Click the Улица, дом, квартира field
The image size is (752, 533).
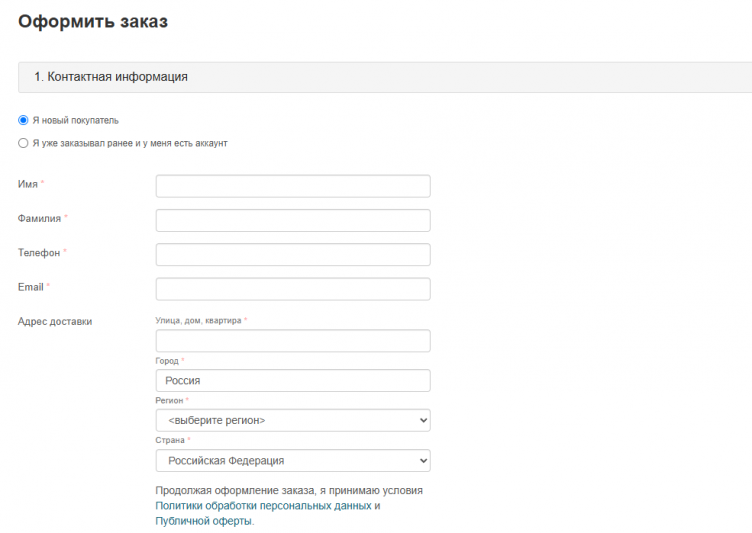point(293,341)
